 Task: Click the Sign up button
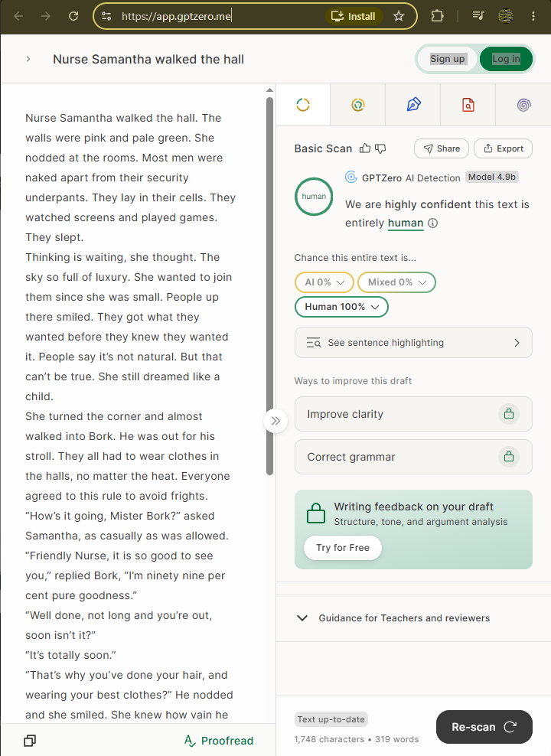coord(448,59)
